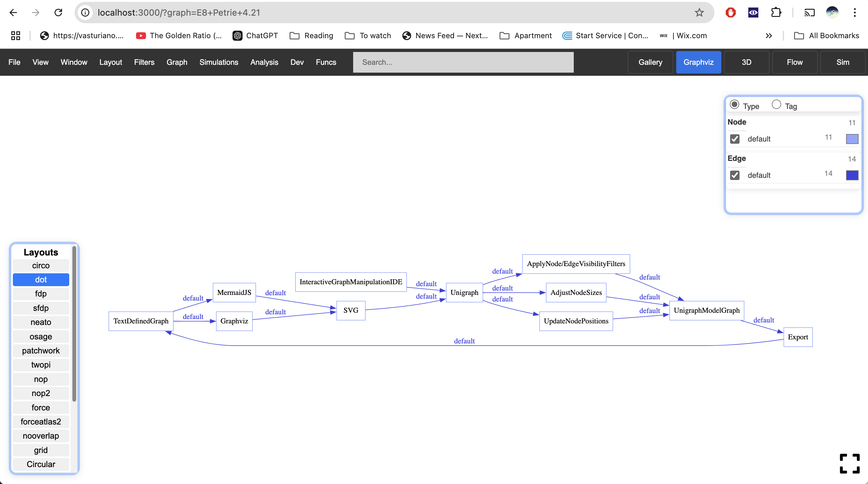
Task: Open the Wix.com bookmark
Action: [683, 36]
